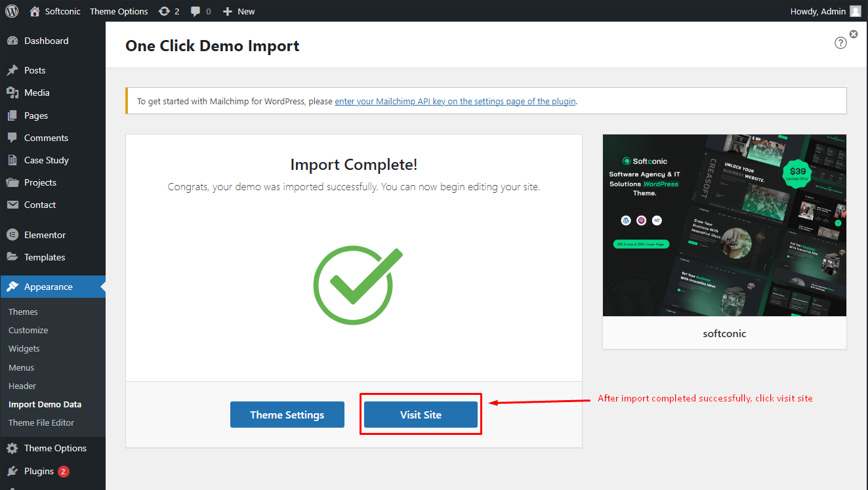
Task: Click the Admin avatar in top bar
Action: (x=856, y=11)
